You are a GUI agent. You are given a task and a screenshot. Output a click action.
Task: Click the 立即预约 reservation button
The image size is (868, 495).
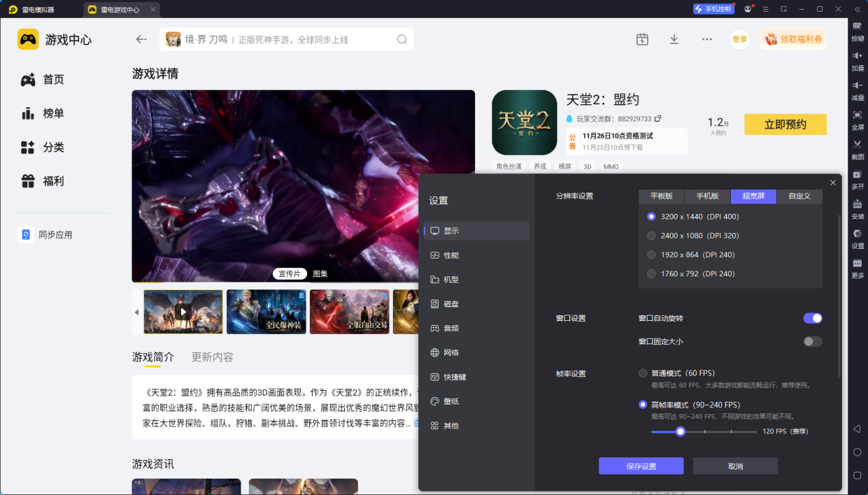785,124
